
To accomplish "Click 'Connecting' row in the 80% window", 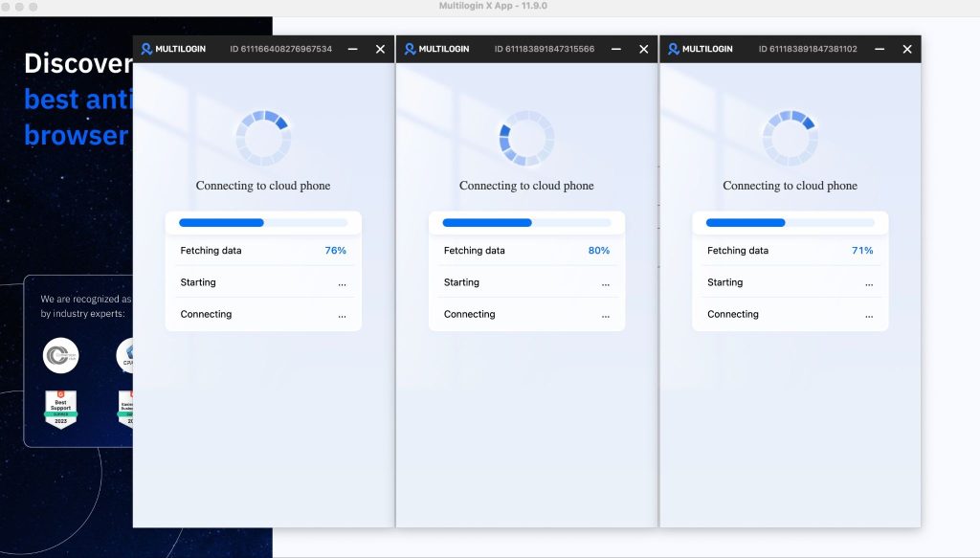I will pos(527,314).
